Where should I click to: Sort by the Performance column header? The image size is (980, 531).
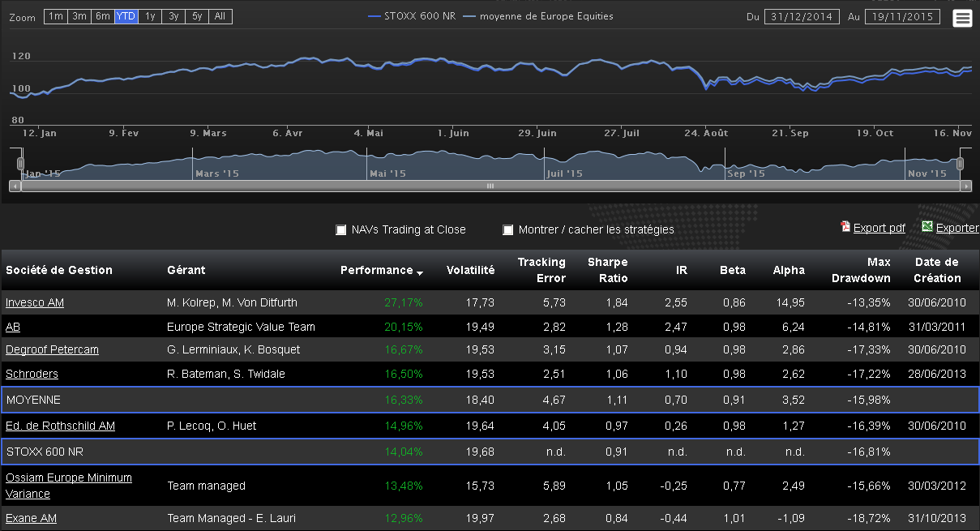pyautogui.click(x=377, y=270)
